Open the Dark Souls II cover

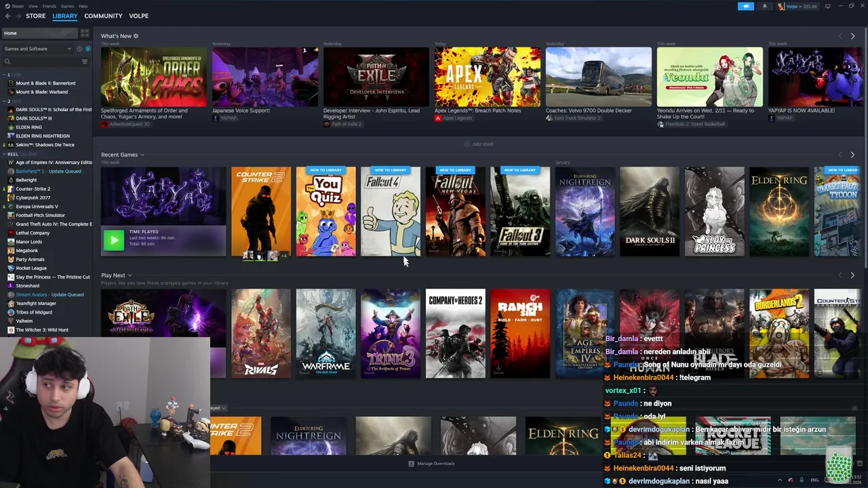click(x=650, y=211)
